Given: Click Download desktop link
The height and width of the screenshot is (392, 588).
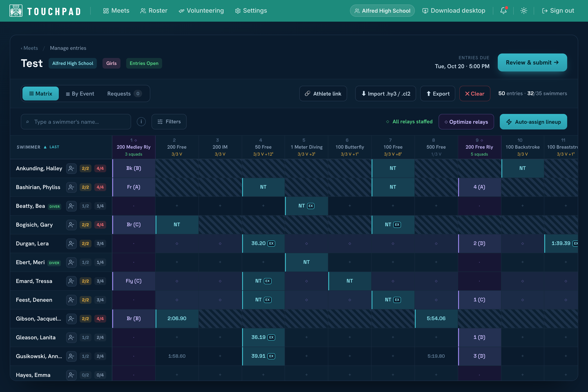Looking at the screenshot, I should [454, 10].
